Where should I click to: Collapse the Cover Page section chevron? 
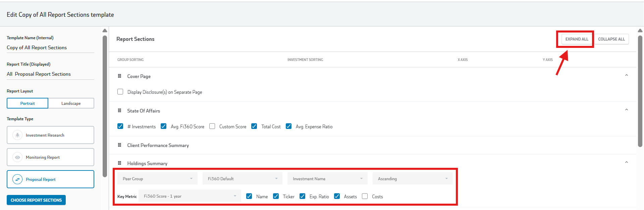[627, 75]
